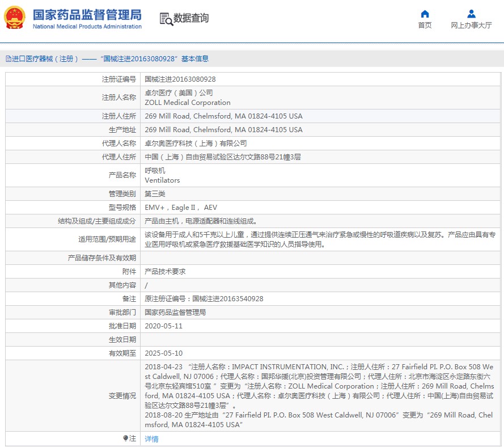Click the national emblem logo
Screen dimensions: 504x447
pyautogui.click(x=15, y=18)
